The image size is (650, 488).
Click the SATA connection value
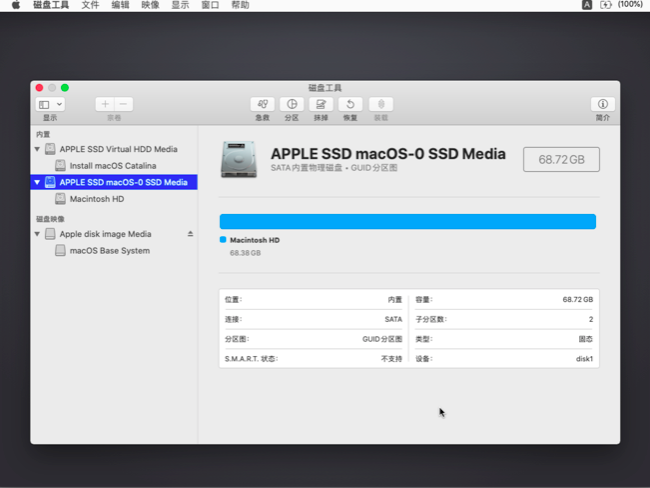(393, 319)
